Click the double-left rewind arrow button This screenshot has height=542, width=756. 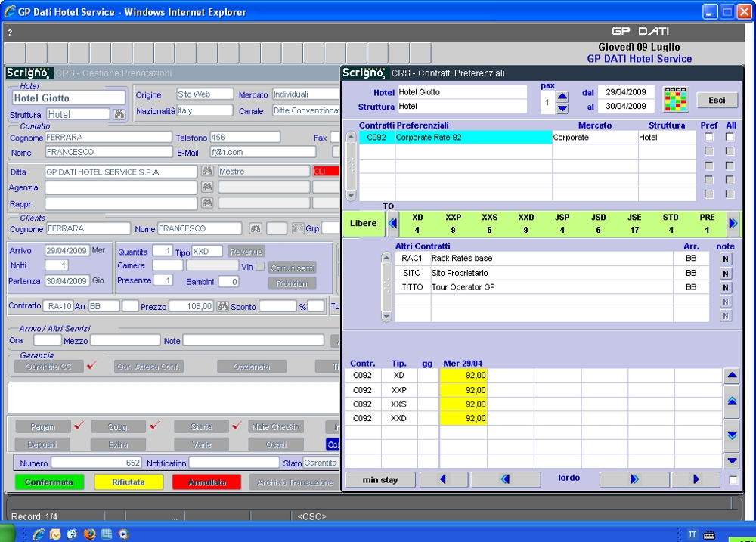tap(505, 479)
